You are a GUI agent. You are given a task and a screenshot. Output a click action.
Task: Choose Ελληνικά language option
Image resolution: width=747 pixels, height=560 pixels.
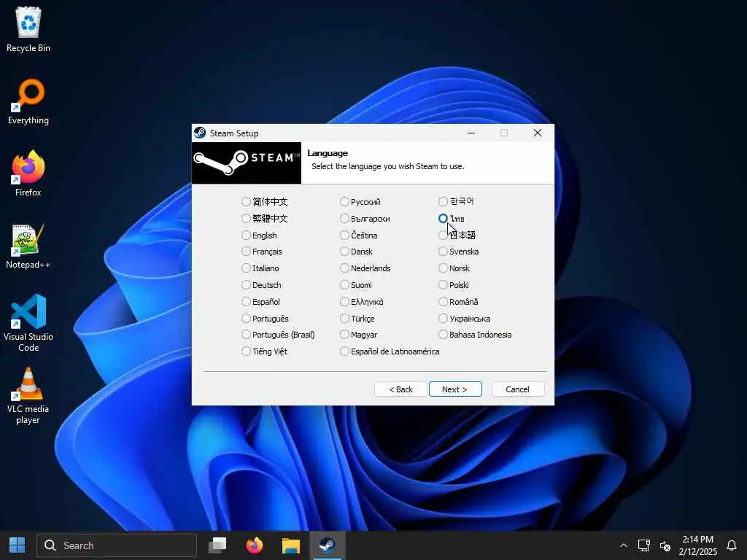(344, 301)
